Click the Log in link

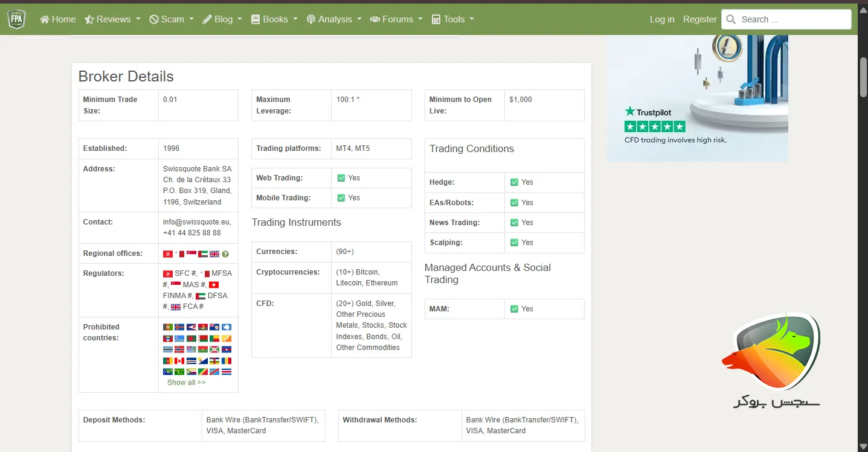662,19
